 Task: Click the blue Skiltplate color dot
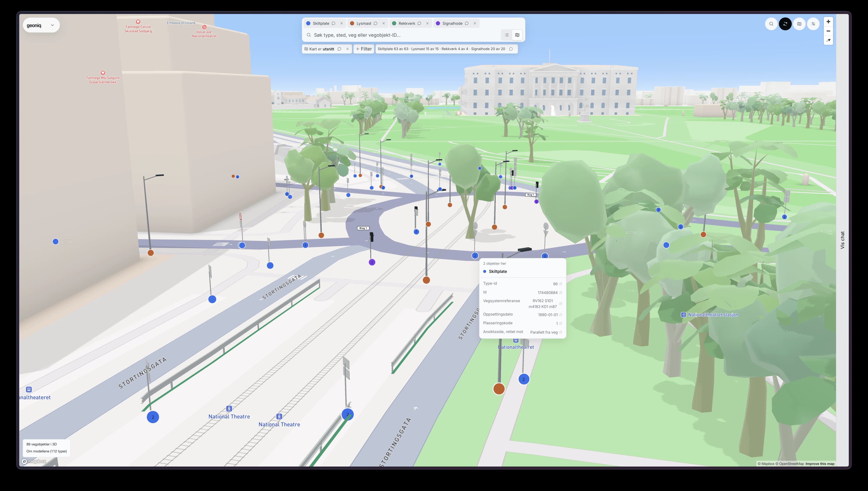(308, 23)
